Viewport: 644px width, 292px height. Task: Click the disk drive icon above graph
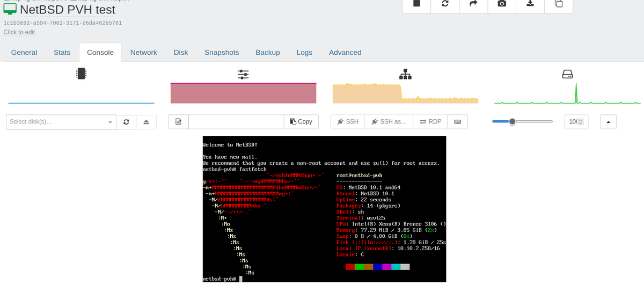pos(567,74)
